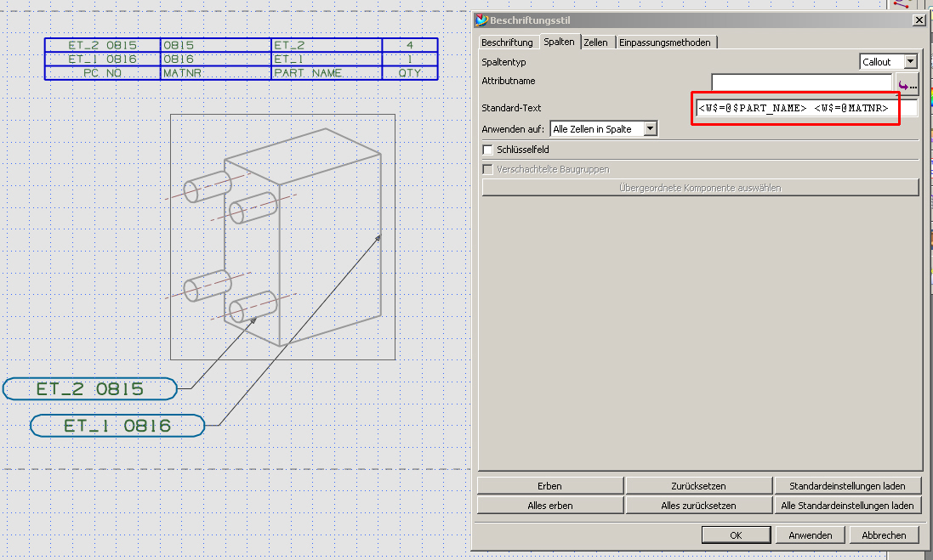Cancel with the Abbrechen button
The width and height of the screenshot is (933, 560).
click(x=885, y=535)
